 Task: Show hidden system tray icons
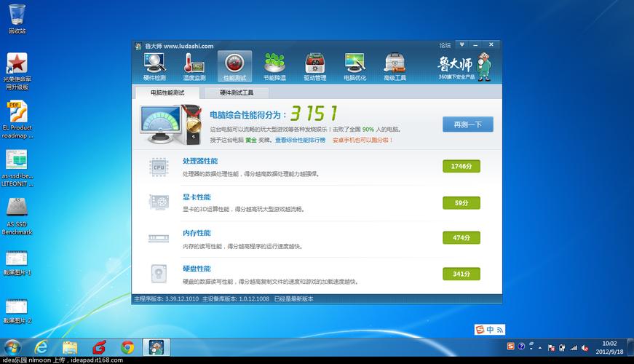(x=540, y=348)
